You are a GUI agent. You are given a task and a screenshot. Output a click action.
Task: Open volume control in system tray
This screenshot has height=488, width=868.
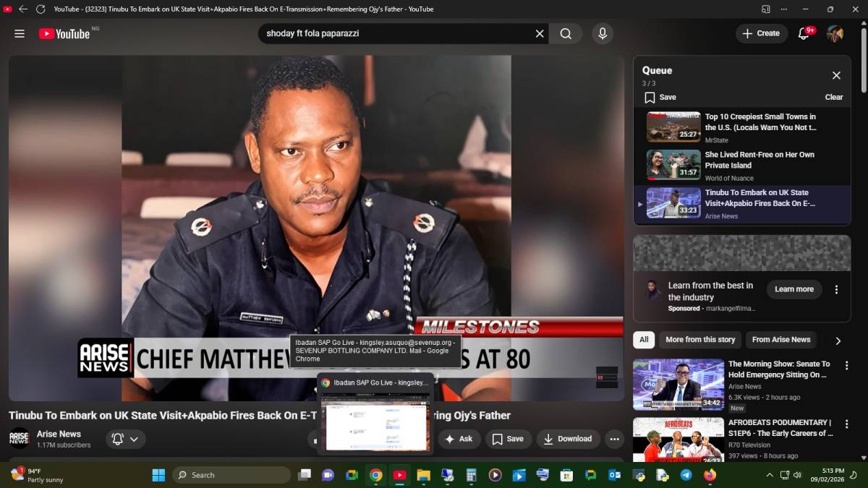coord(797,475)
